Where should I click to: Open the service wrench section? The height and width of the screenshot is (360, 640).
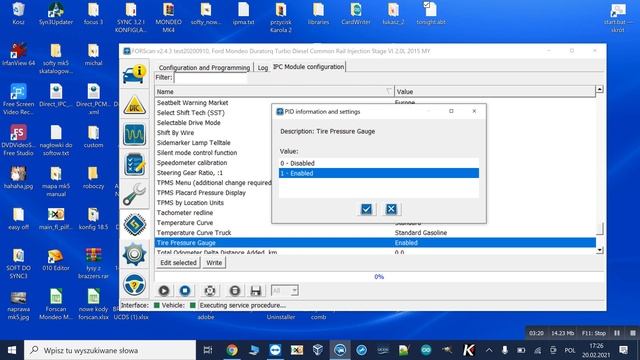tap(134, 194)
